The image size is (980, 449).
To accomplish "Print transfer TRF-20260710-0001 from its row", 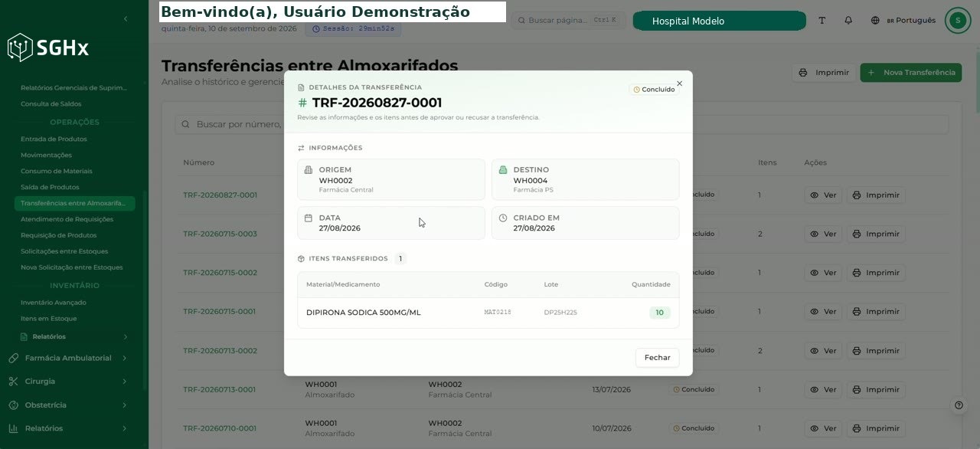I will [x=876, y=429].
